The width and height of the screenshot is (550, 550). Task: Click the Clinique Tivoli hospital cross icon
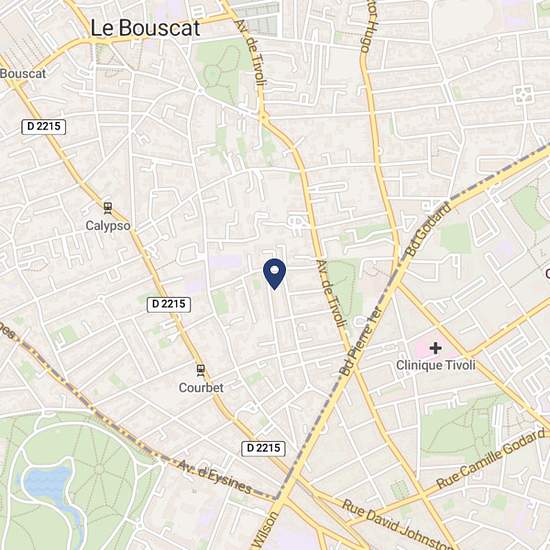coord(435,348)
